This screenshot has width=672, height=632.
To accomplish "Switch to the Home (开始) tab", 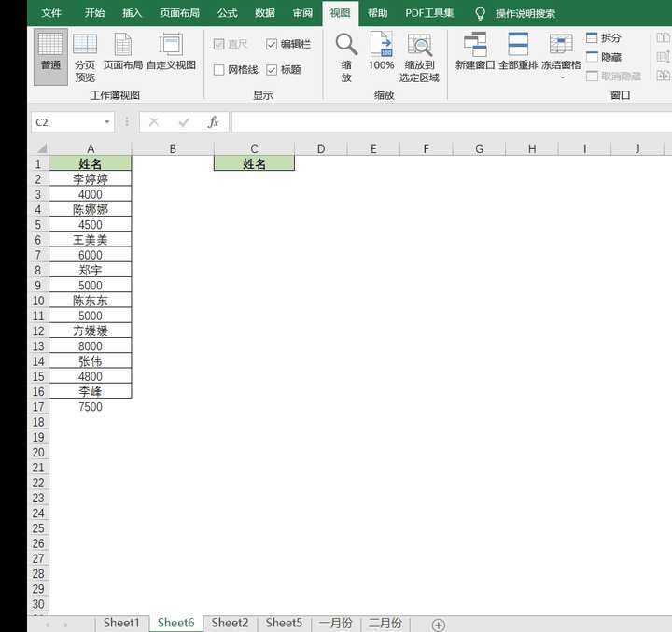I will point(94,13).
